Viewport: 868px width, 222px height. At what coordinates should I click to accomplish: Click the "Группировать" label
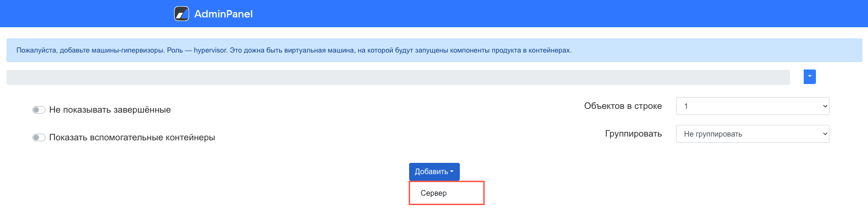(633, 134)
